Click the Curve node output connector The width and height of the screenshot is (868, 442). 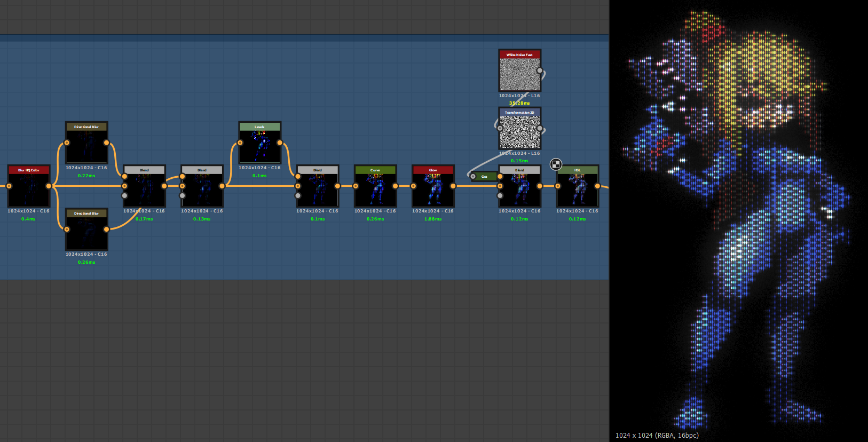point(395,186)
